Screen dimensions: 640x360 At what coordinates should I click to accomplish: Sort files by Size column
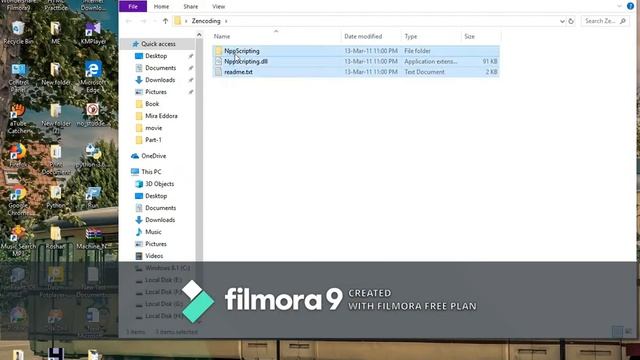coord(469,36)
